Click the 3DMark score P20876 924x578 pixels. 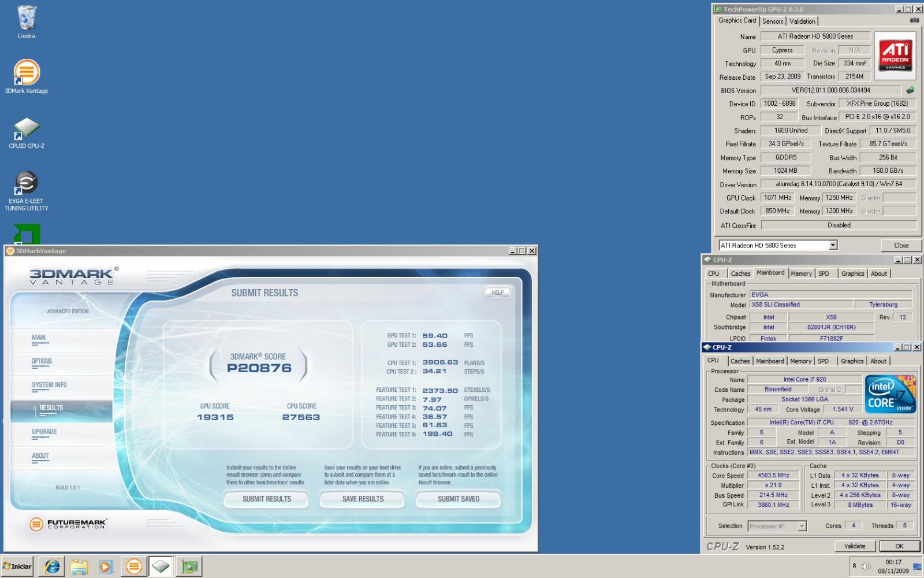[259, 368]
